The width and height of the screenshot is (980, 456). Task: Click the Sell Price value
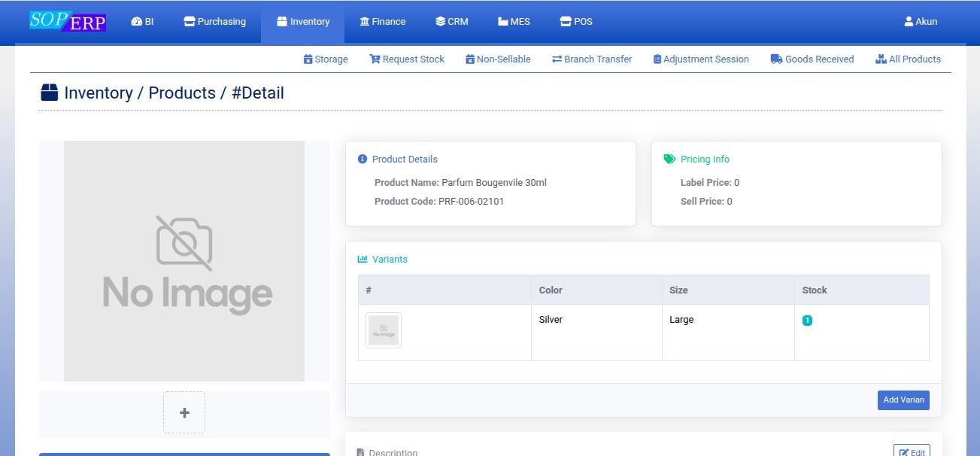coord(730,202)
